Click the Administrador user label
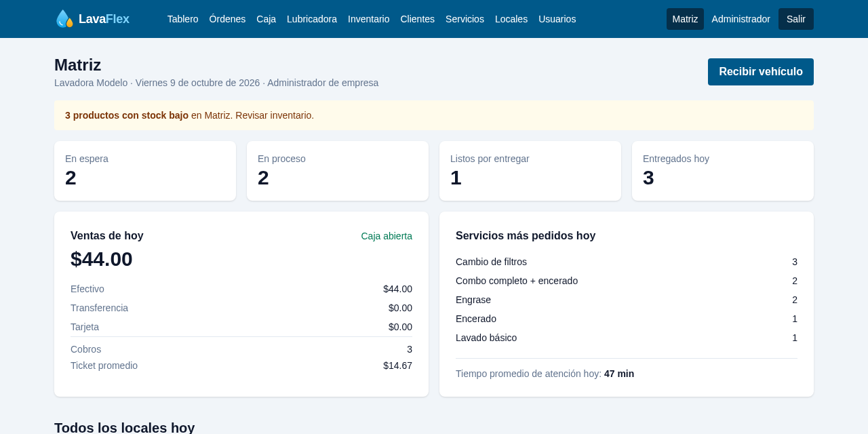Viewport: 868px width, 434px height. (x=741, y=19)
